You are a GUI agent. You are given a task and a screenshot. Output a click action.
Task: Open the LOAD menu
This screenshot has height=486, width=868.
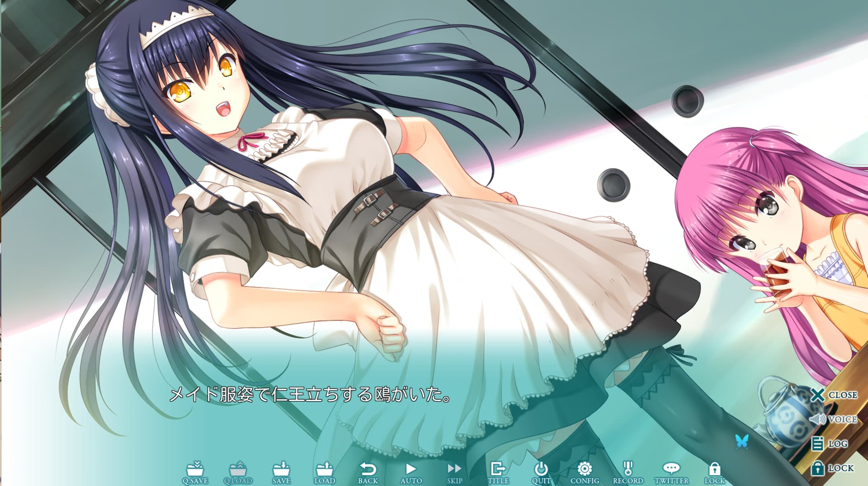325,473
